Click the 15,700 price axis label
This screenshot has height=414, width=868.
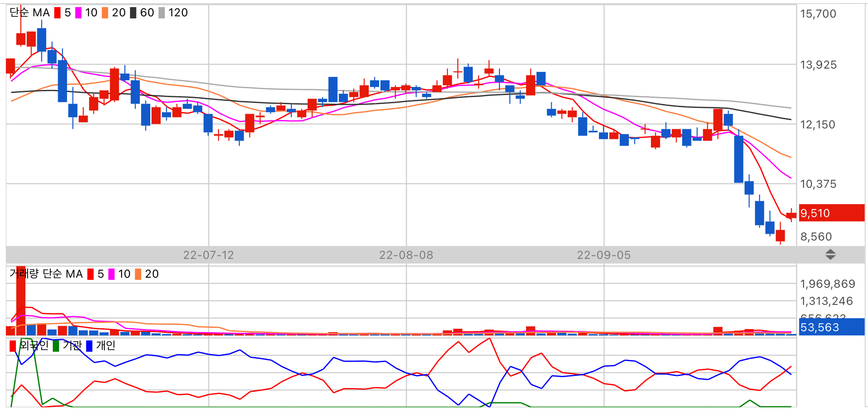818,14
